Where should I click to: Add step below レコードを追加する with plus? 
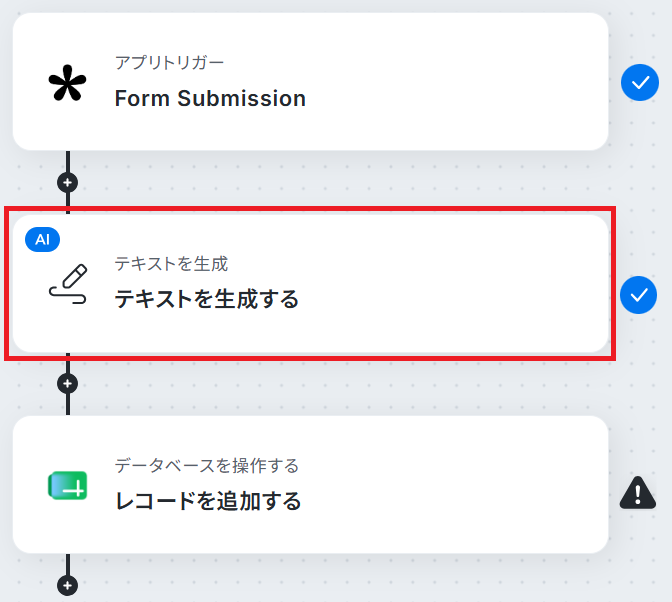coord(68,585)
